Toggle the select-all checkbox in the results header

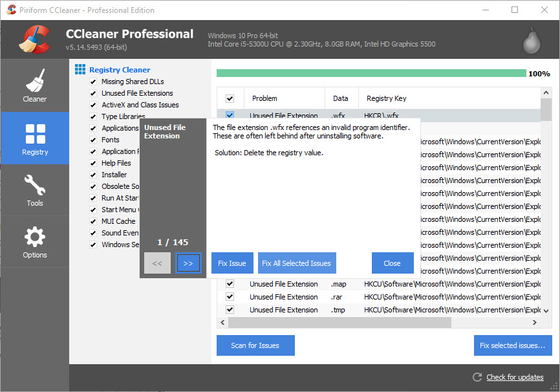tap(230, 98)
